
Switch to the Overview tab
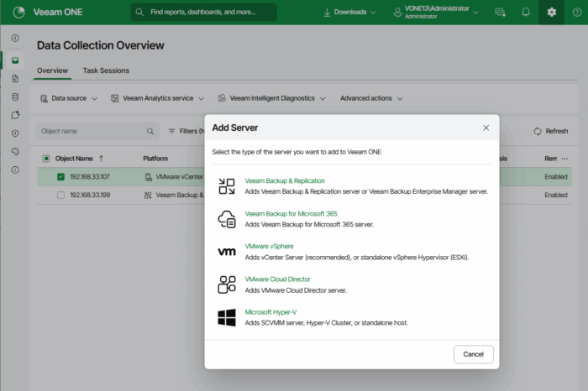[52, 70]
